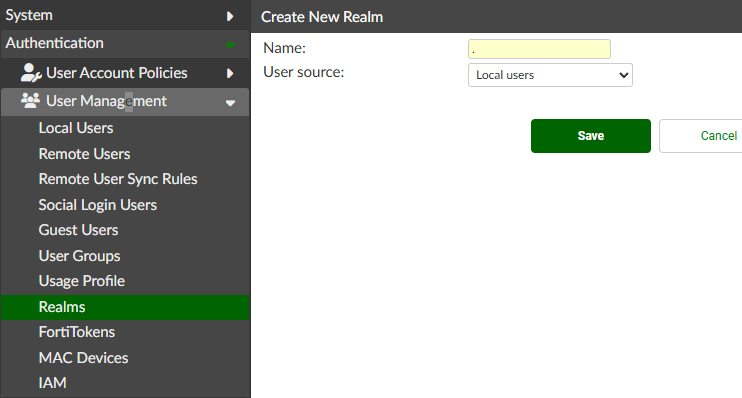The height and width of the screenshot is (398, 742).
Task: Click the User Management group icon
Action: (x=30, y=100)
